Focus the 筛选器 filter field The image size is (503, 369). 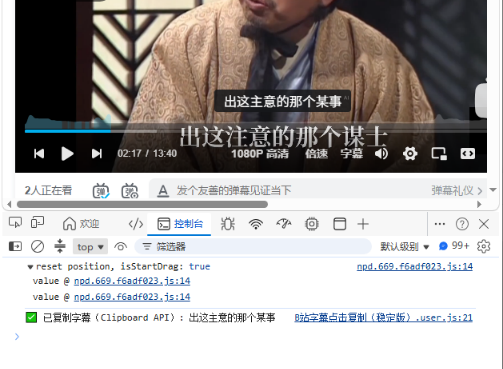(x=253, y=247)
